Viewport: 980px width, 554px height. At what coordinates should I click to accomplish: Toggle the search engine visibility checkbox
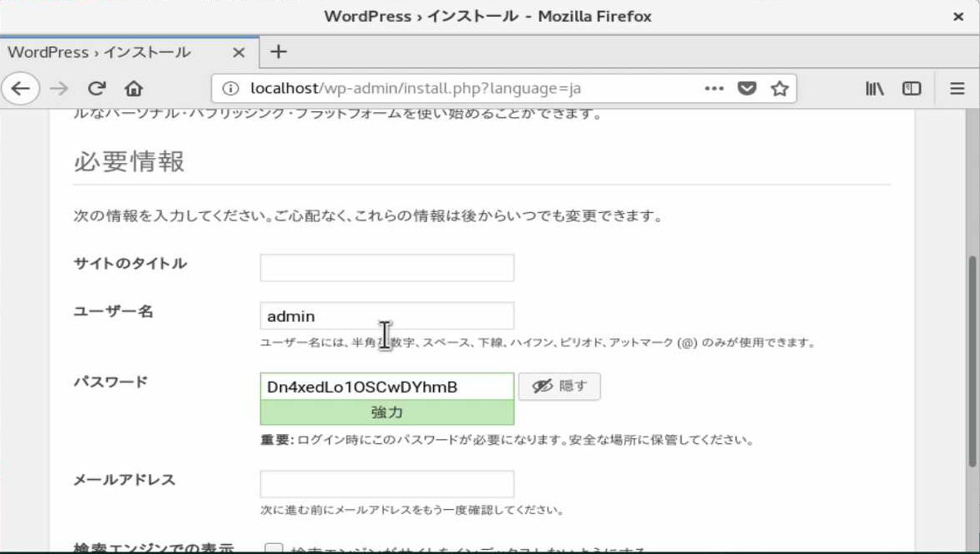click(x=273, y=548)
